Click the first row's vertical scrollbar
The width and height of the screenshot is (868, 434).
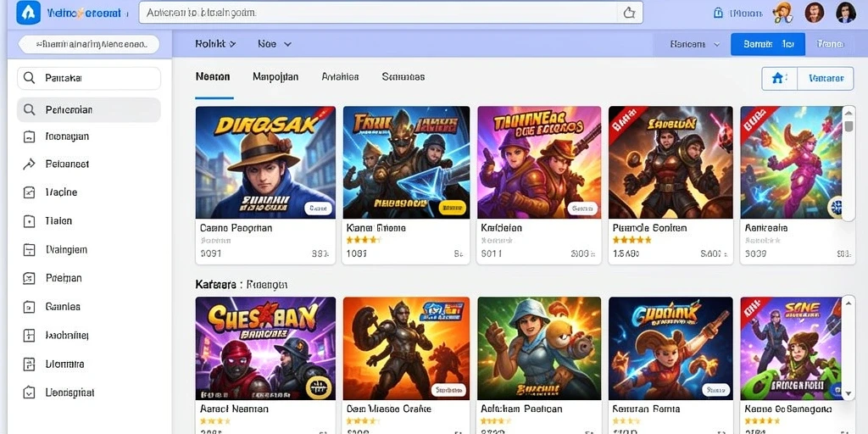click(849, 163)
